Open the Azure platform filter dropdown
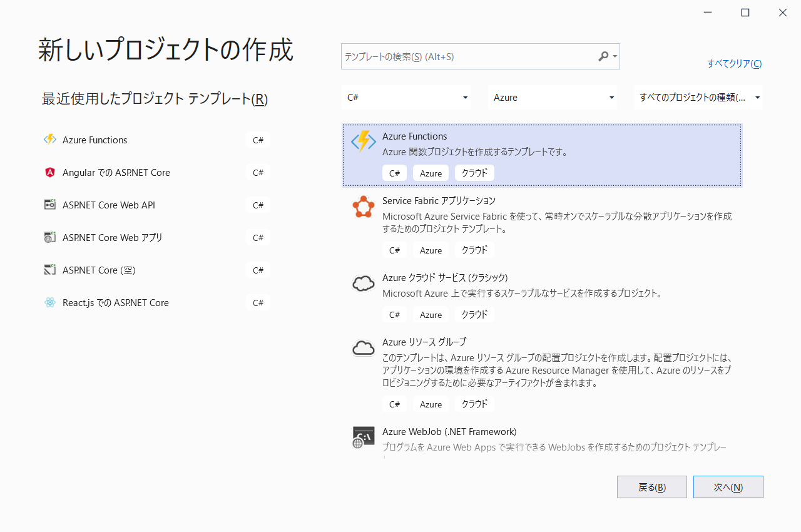This screenshot has width=801, height=532. (553, 98)
